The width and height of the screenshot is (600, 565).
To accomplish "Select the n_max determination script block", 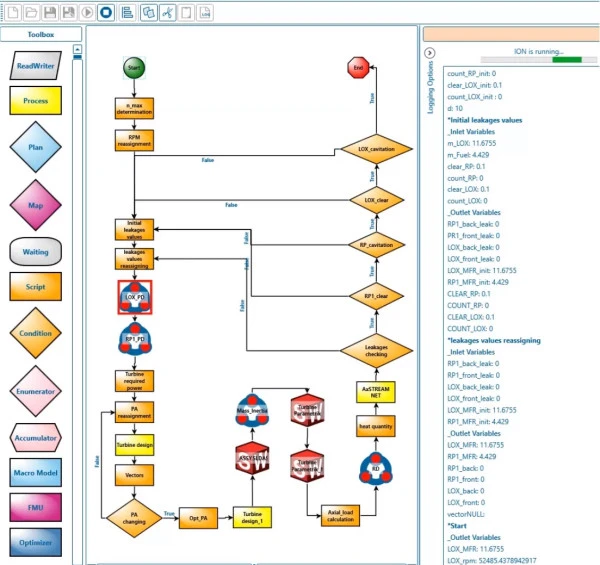I will click(x=134, y=108).
